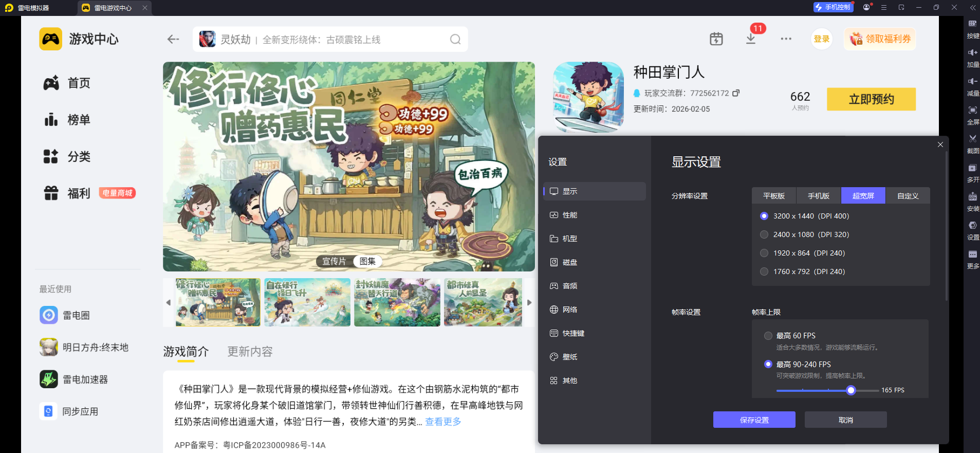Open the three-dot more options menu

[x=786, y=39]
